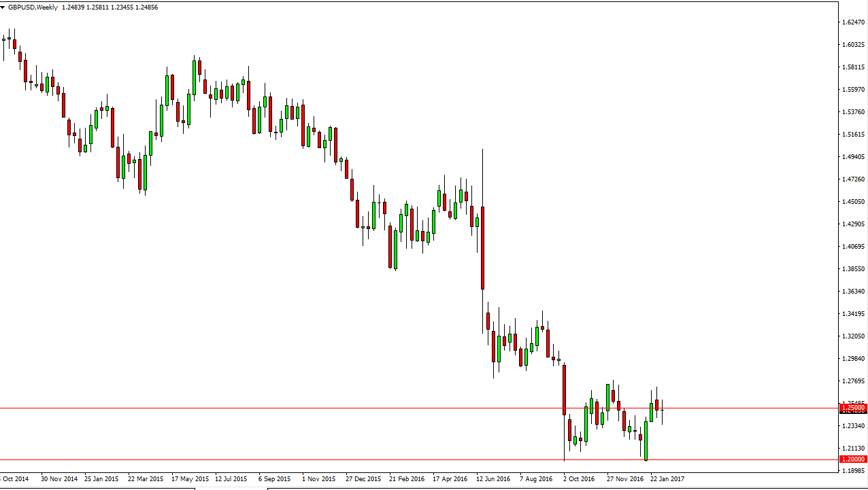Click the 1.47260 price axis label
Screen dimensions: 868x490
pos(853,179)
